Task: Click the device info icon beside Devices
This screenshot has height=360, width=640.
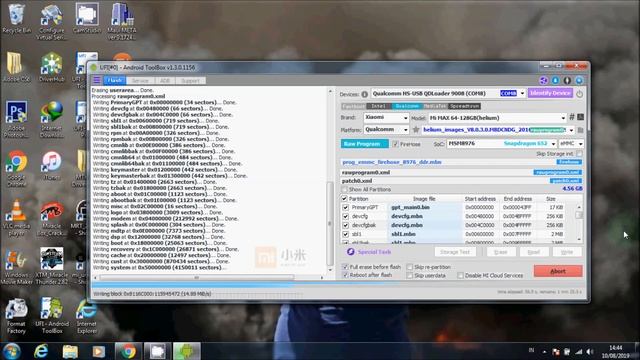Action: [364, 94]
